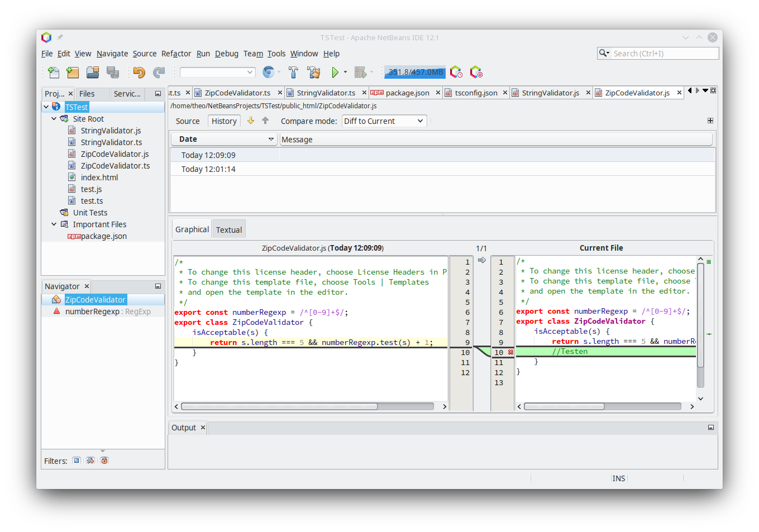Select history entry Today 12:09:09

(x=442, y=155)
